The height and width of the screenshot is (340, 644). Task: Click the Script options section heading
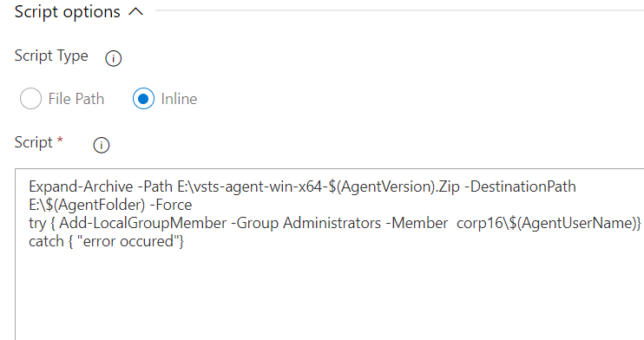[68, 12]
